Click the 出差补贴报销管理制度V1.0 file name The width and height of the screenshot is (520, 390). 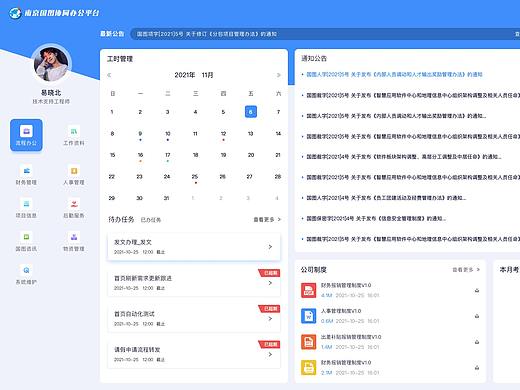pyautogui.click(x=351, y=337)
